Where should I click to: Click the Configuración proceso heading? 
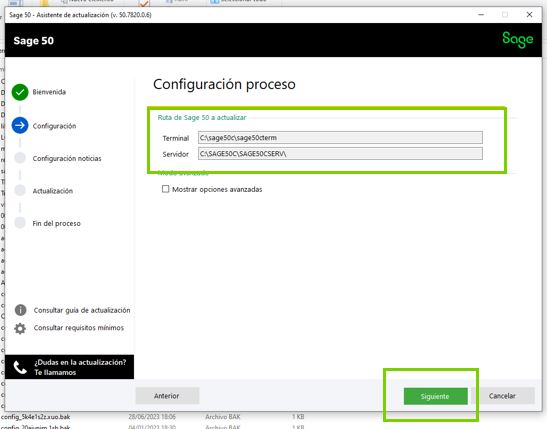[224, 84]
